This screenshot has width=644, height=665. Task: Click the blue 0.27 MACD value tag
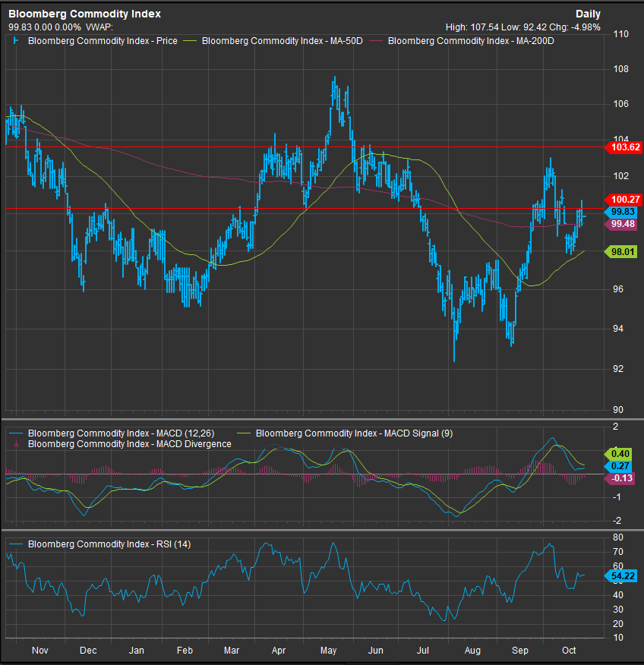[618, 466]
